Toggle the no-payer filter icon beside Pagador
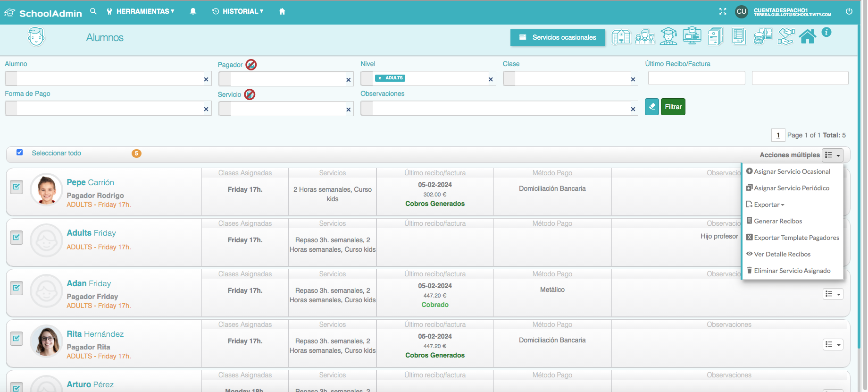868x392 pixels. pos(251,65)
